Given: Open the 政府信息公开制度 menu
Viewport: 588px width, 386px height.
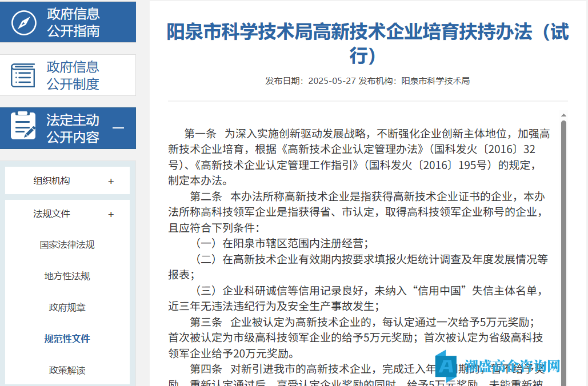Looking at the screenshot, I should (x=73, y=75).
